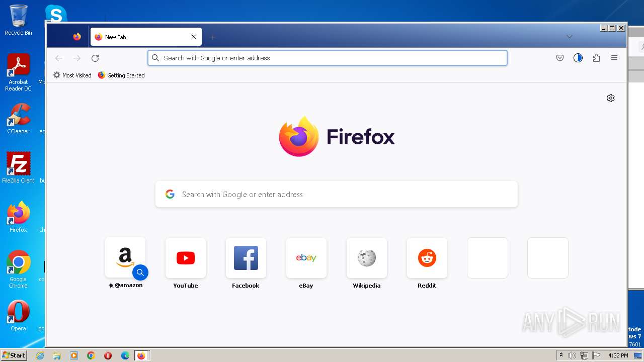This screenshot has height=362, width=644.
Task: Switch to the New Tab tab
Action: [146, 37]
